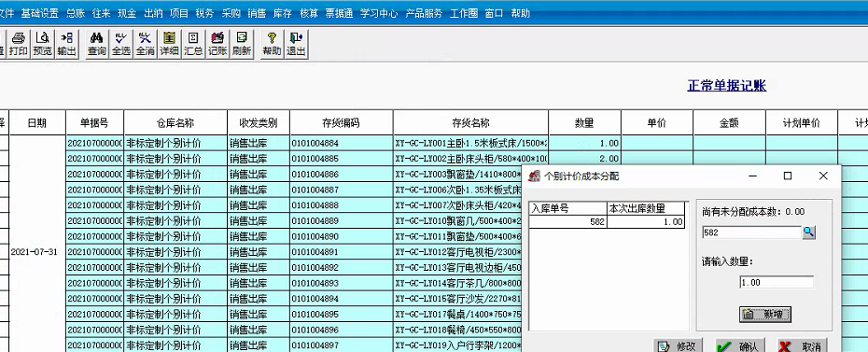Click the 金额 column header

click(730, 123)
